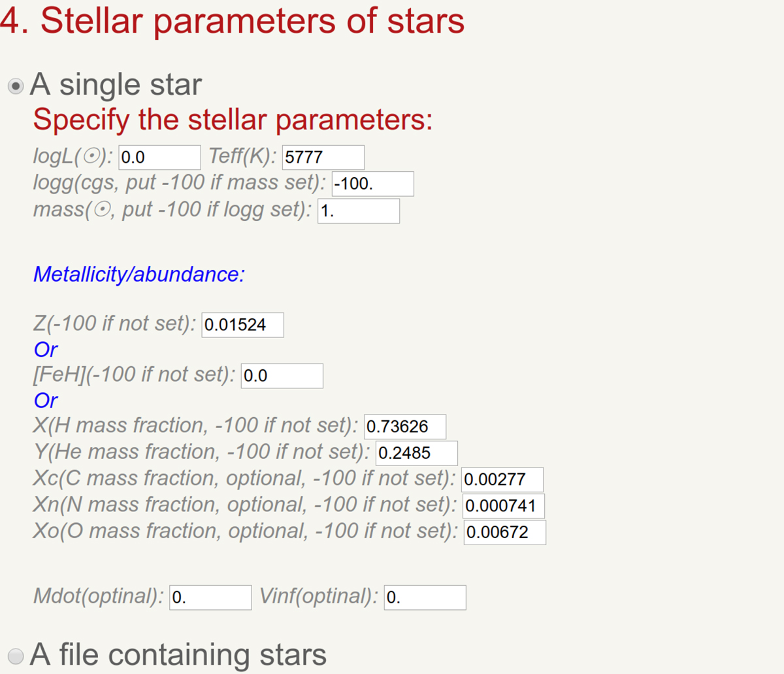Click the Z metallicity input field

click(242, 325)
